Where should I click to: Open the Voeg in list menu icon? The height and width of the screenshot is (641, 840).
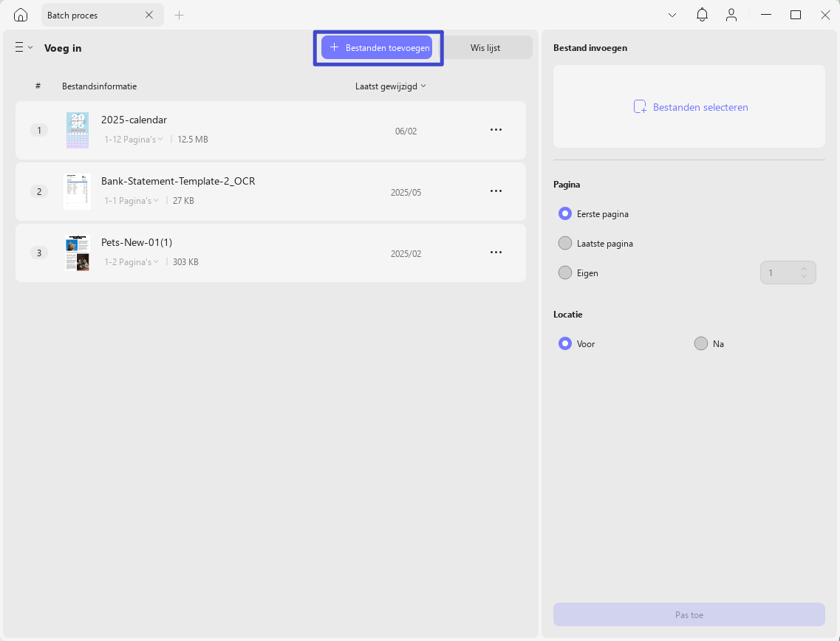click(24, 48)
